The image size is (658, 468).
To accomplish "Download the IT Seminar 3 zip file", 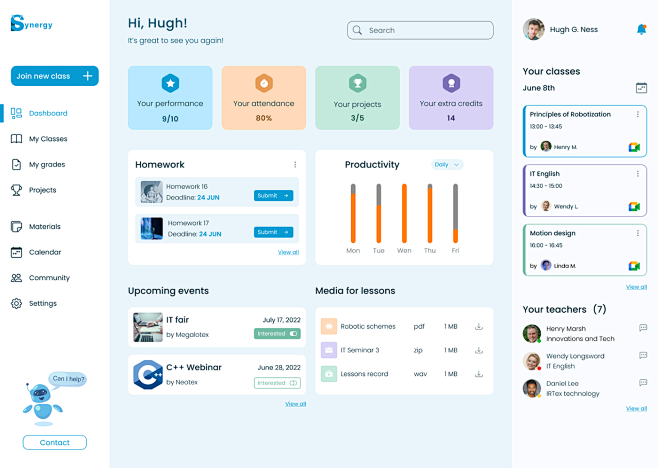I will (x=479, y=350).
